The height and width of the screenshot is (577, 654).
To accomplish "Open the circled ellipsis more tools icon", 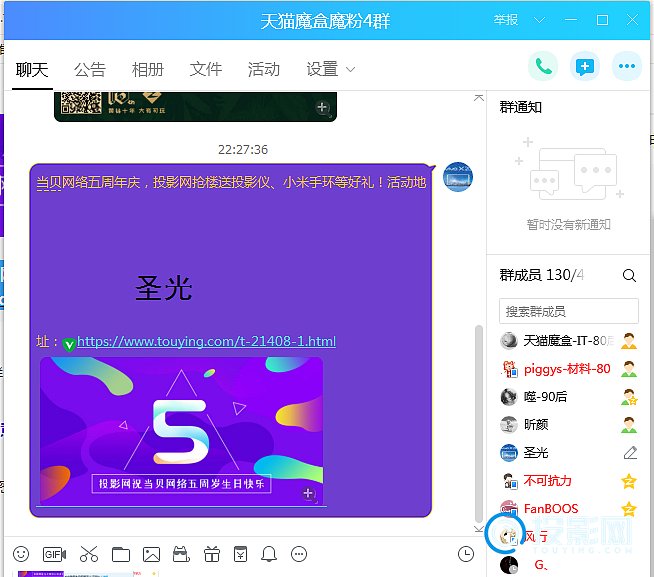I will tap(299, 554).
